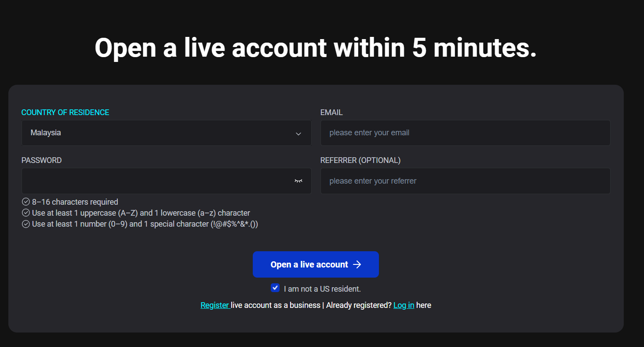Click the check icon beside number/special character rule
Viewport: 644px width, 347px height.
[25, 224]
